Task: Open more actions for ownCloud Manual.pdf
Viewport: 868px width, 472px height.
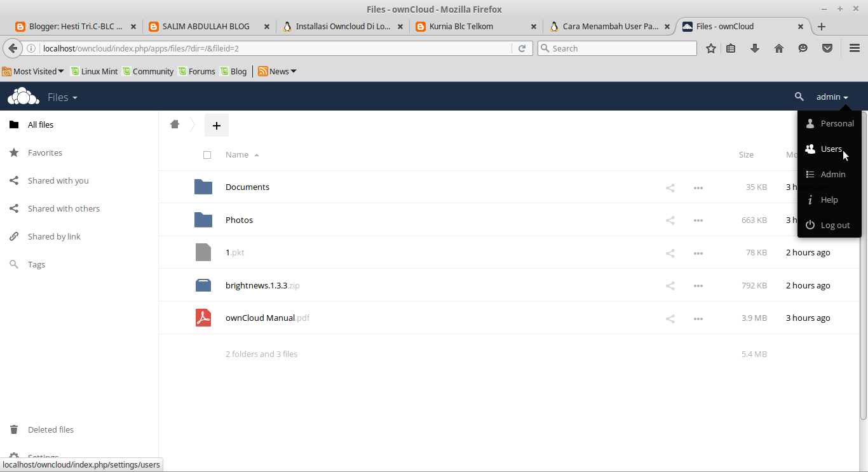Action: click(698, 318)
